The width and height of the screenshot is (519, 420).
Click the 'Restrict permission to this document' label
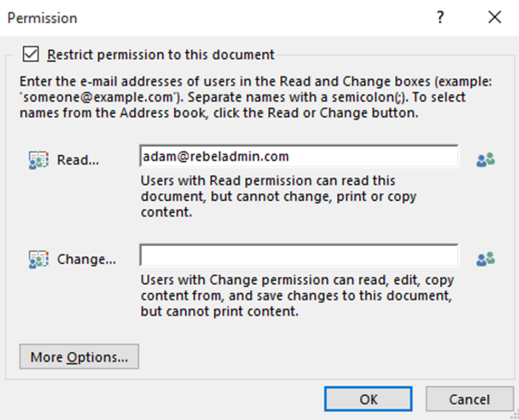point(161,54)
